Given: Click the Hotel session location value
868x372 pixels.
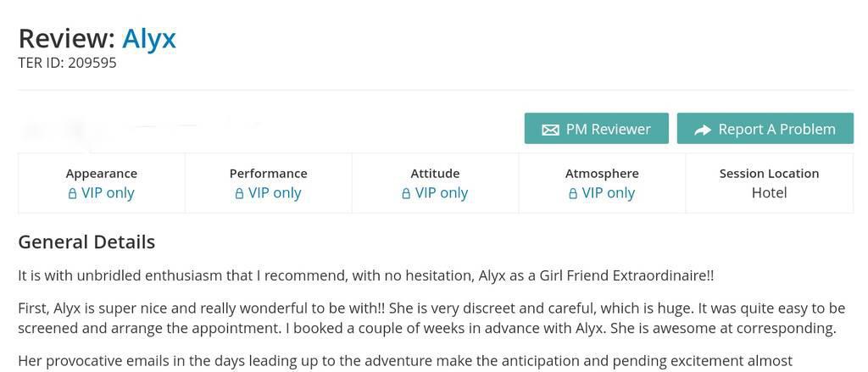Looking at the screenshot, I should [x=769, y=193].
